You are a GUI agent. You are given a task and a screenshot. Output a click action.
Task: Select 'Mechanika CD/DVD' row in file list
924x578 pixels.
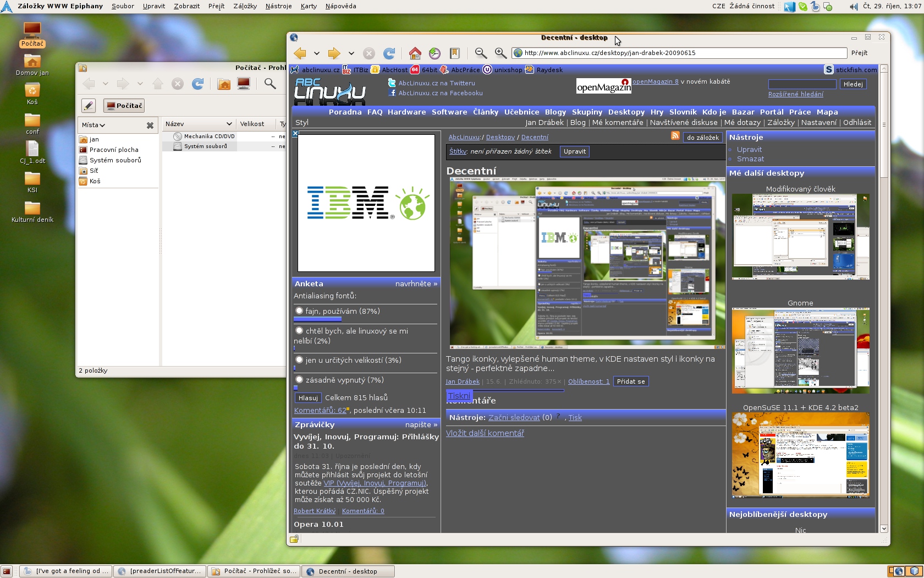click(224, 136)
